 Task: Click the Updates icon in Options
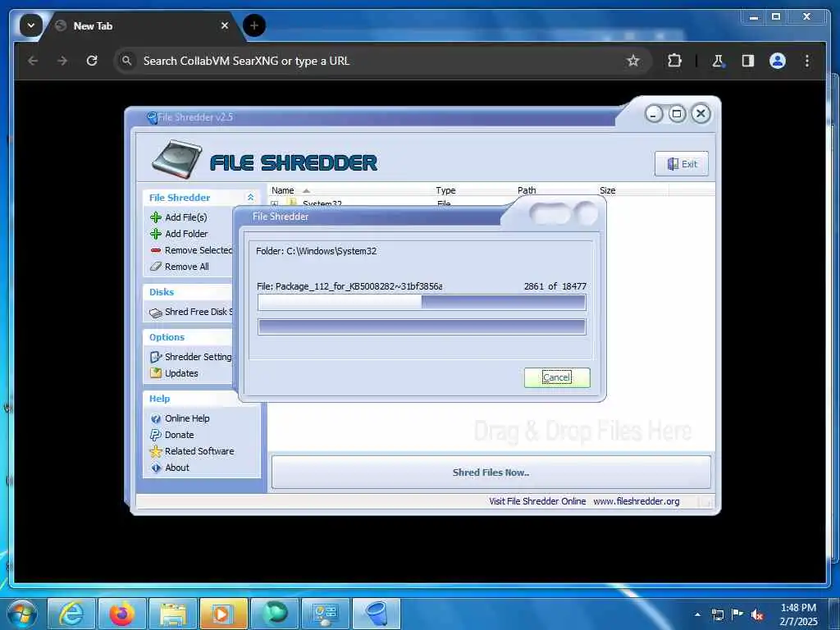click(x=156, y=373)
